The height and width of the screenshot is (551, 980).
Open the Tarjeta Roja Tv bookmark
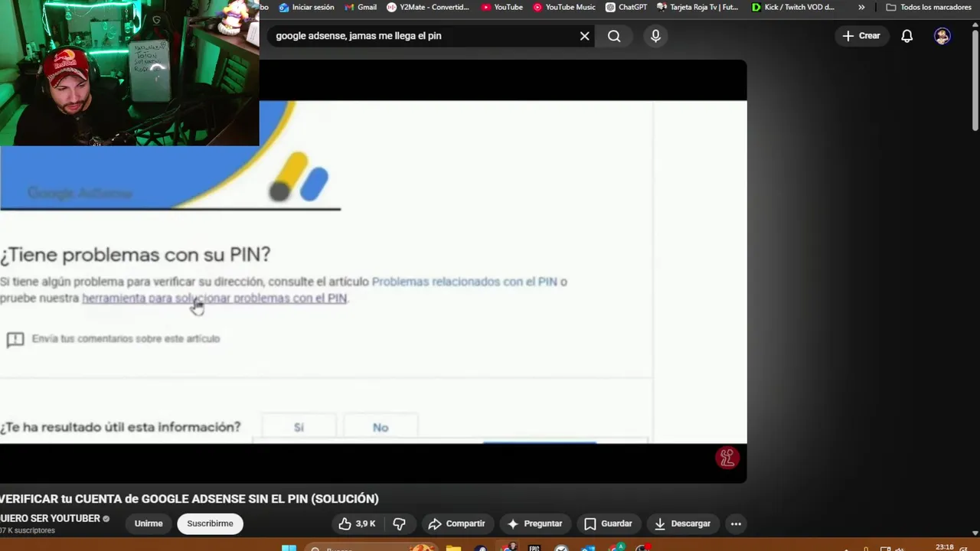(698, 7)
